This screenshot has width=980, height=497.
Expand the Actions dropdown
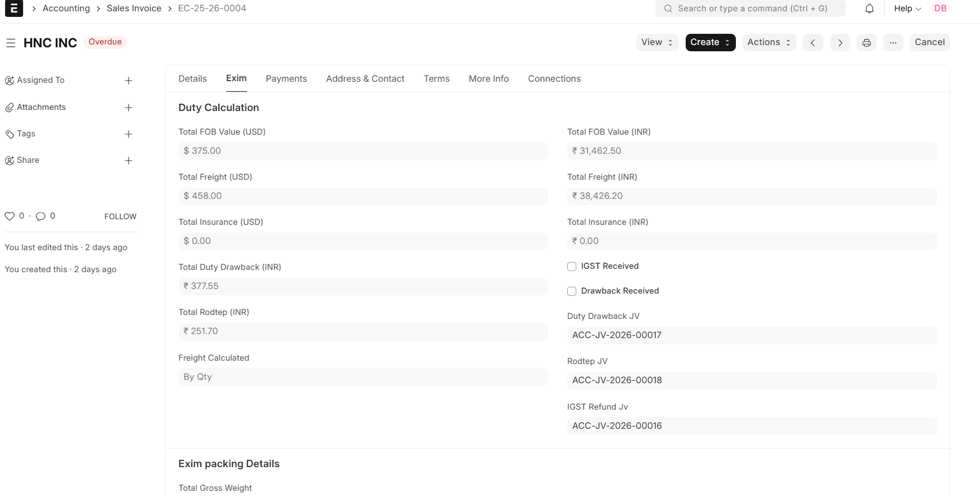(x=769, y=42)
